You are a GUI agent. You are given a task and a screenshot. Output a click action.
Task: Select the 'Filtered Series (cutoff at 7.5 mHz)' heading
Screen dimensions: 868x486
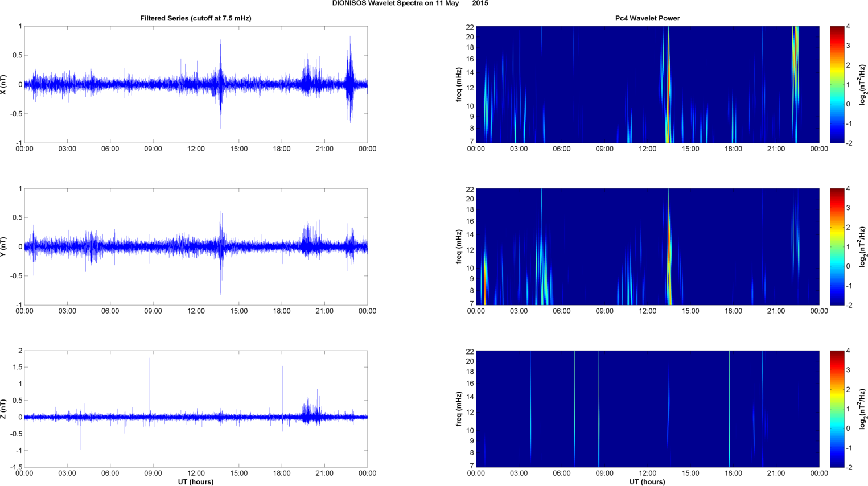pos(196,18)
